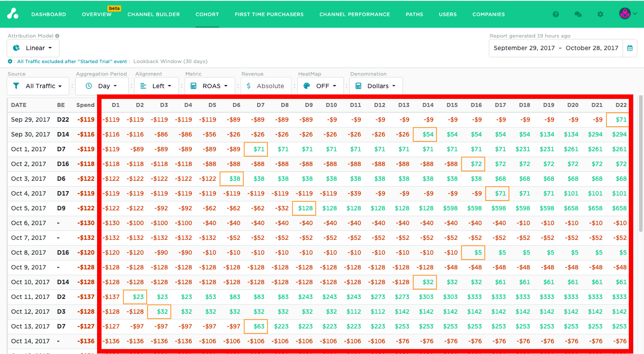Click the $658 D22 cell for Oct 5
Viewport: 644px width, 354px height.
point(619,208)
